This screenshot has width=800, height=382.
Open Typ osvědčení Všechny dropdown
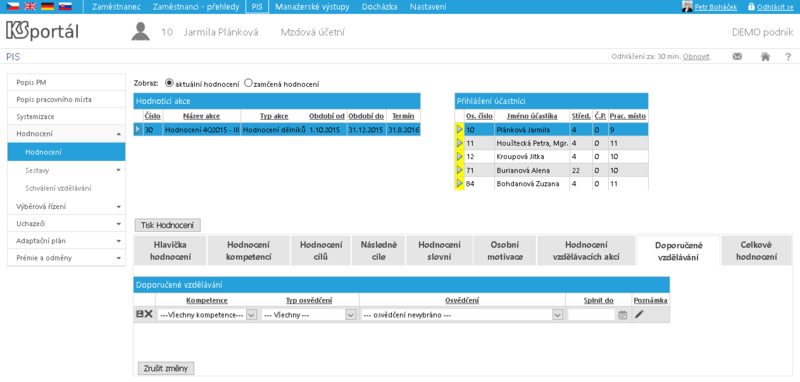point(308,315)
